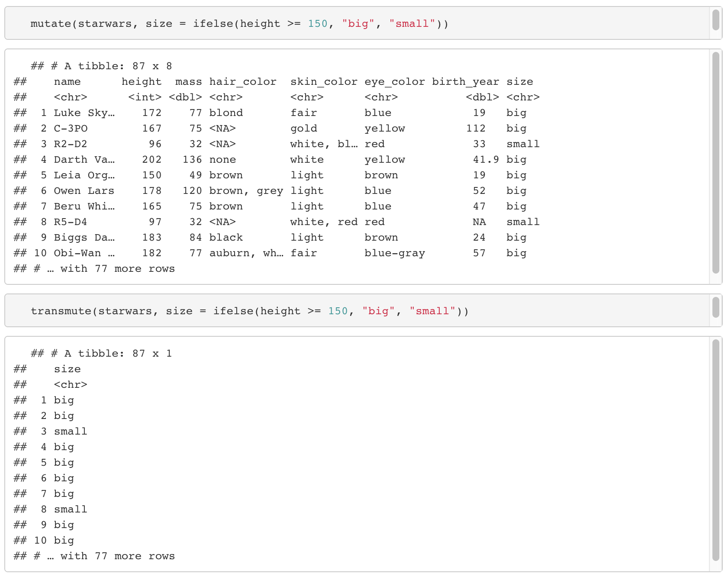Click the 'none' hair color cell

pos(222,159)
